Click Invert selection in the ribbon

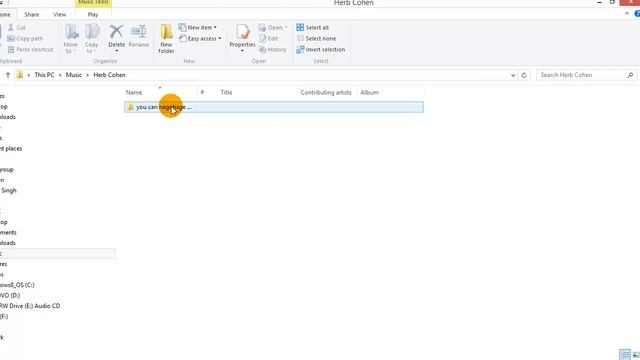pyautogui.click(x=321, y=49)
